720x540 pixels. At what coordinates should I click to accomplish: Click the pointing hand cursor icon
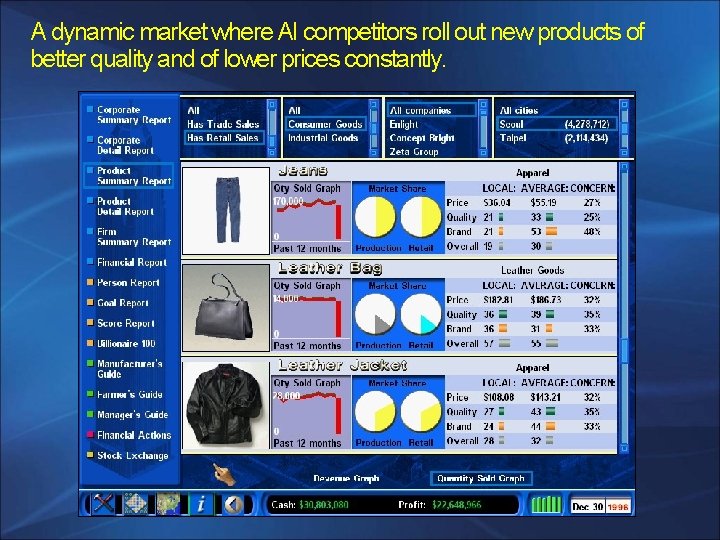pyautogui.click(x=224, y=474)
